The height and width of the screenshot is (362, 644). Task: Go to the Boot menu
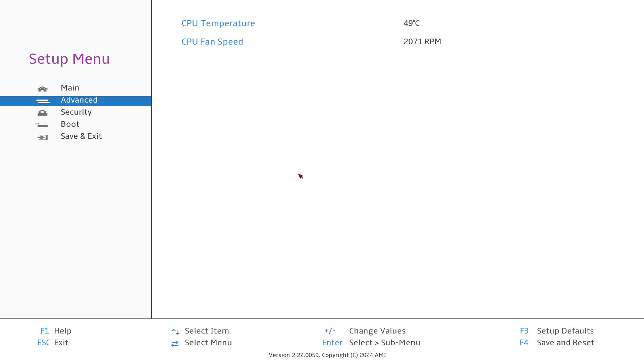coord(70,124)
